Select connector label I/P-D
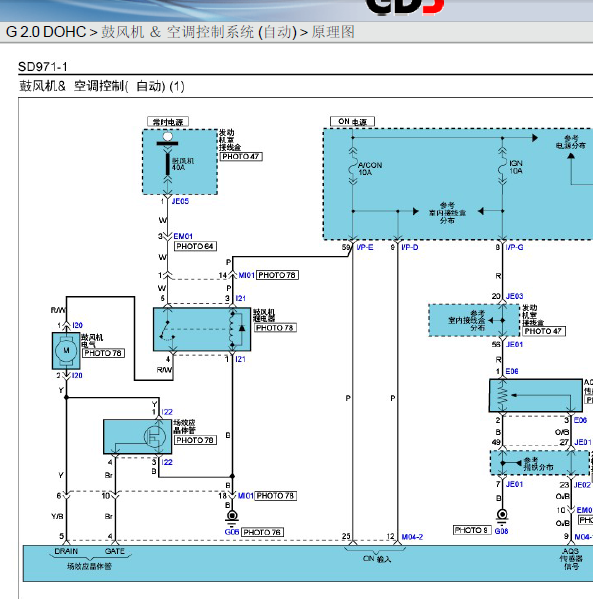This screenshot has width=593, height=611. click(410, 247)
